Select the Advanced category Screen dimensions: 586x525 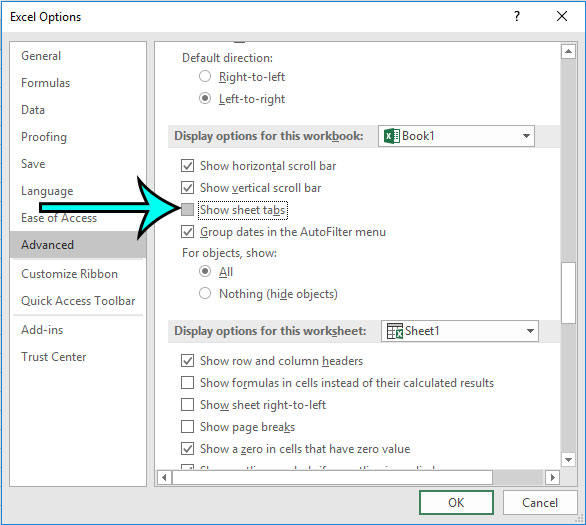pyautogui.click(x=78, y=245)
